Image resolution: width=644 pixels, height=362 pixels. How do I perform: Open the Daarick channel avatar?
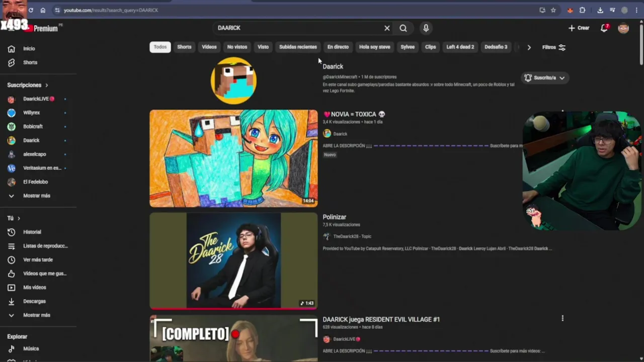[233, 81]
